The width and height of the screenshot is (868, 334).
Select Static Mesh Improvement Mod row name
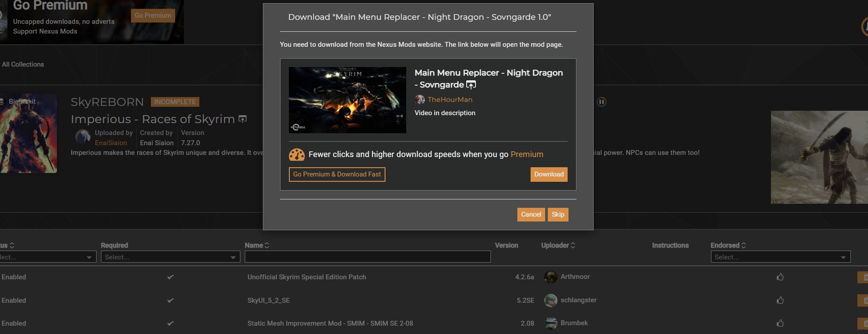coord(330,323)
